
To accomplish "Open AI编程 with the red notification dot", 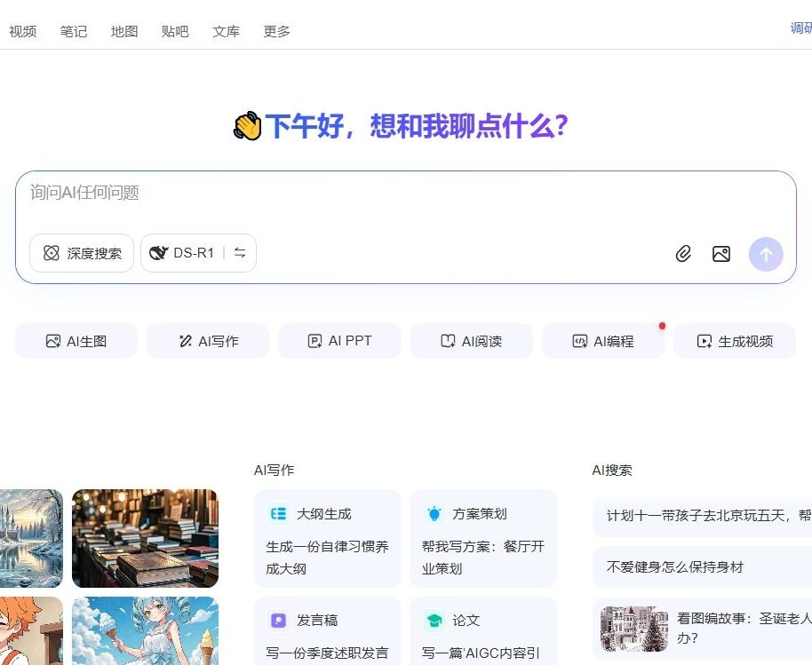I will (602, 340).
